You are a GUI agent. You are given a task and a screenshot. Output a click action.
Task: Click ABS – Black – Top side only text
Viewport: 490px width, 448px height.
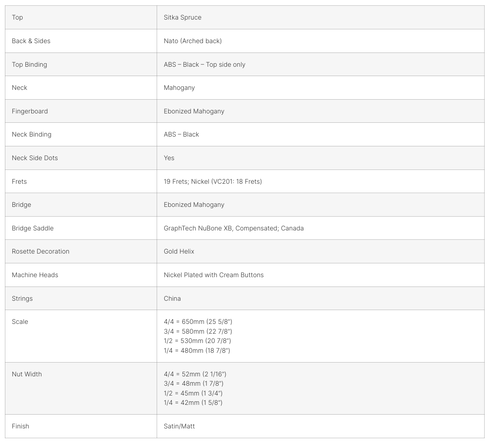point(204,65)
